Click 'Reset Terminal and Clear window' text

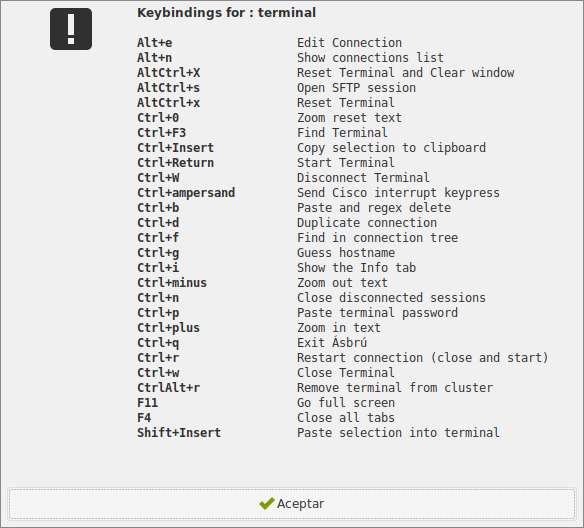pyautogui.click(x=406, y=73)
